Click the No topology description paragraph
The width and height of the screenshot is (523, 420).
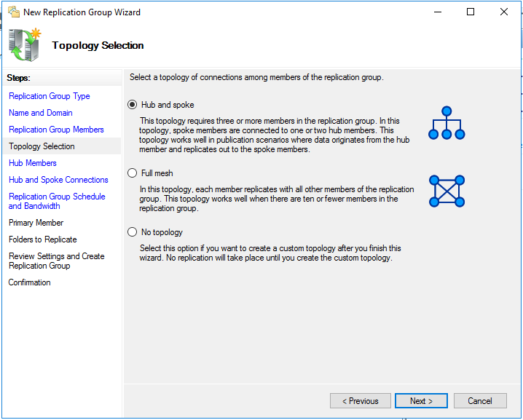270,253
